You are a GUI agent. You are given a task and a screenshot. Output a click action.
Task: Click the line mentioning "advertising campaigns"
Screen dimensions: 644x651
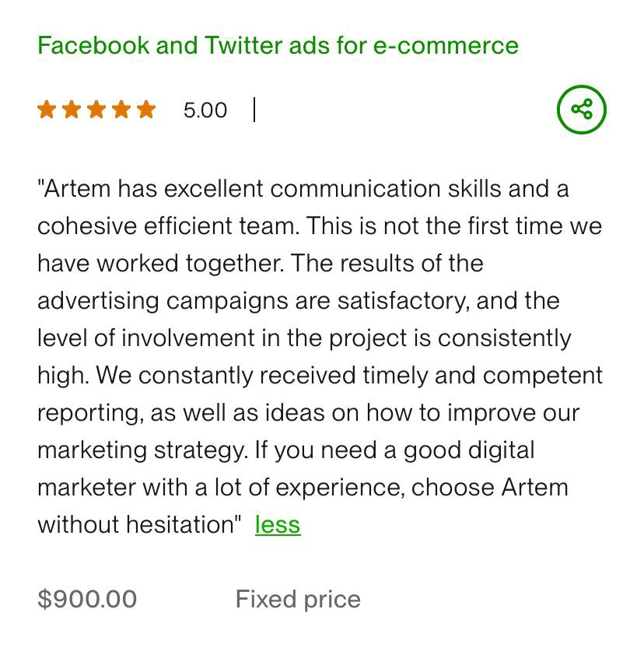click(298, 301)
